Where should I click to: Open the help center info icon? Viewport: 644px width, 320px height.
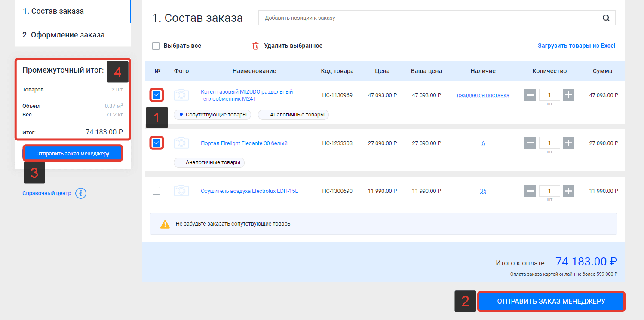pos(81,193)
